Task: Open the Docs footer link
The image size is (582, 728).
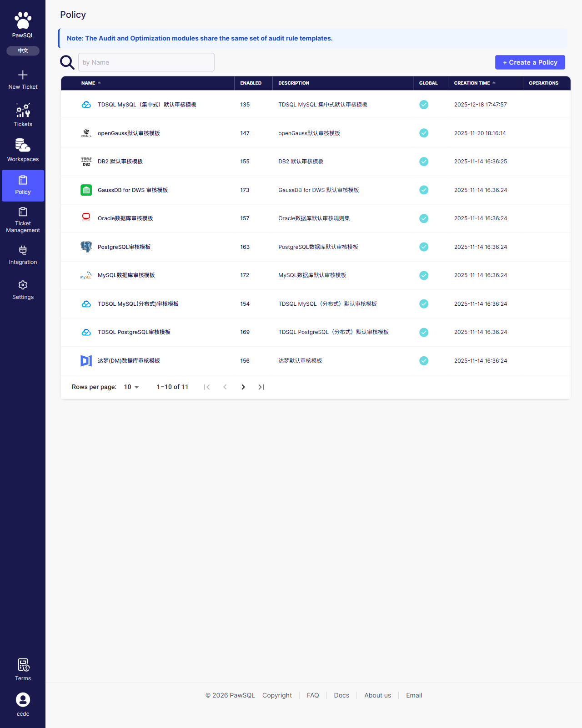Action: 341,695
